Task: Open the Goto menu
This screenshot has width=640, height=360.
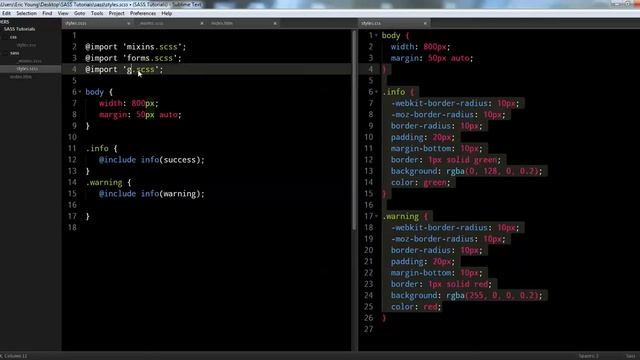Action: (x=80, y=13)
